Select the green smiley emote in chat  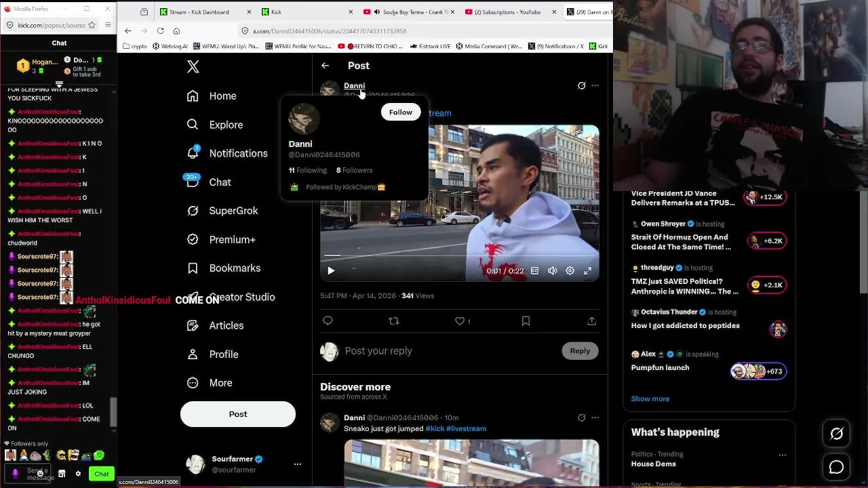pyautogui.click(x=99, y=455)
